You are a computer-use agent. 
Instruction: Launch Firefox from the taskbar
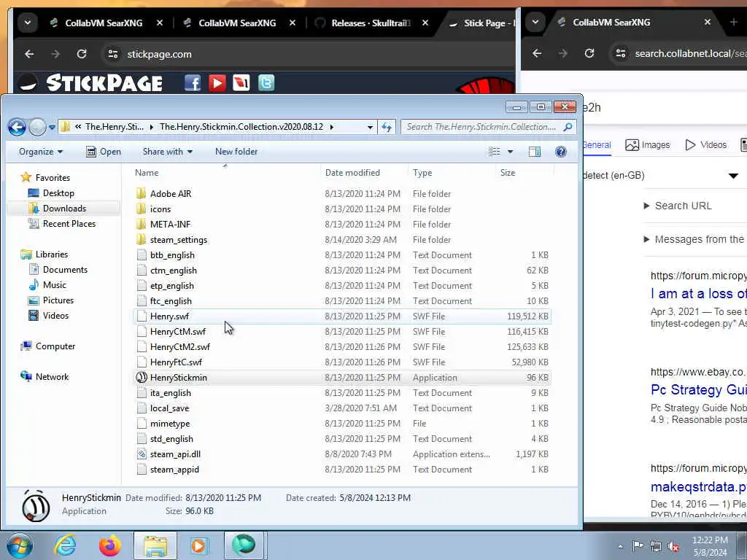pyautogui.click(x=110, y=545)
